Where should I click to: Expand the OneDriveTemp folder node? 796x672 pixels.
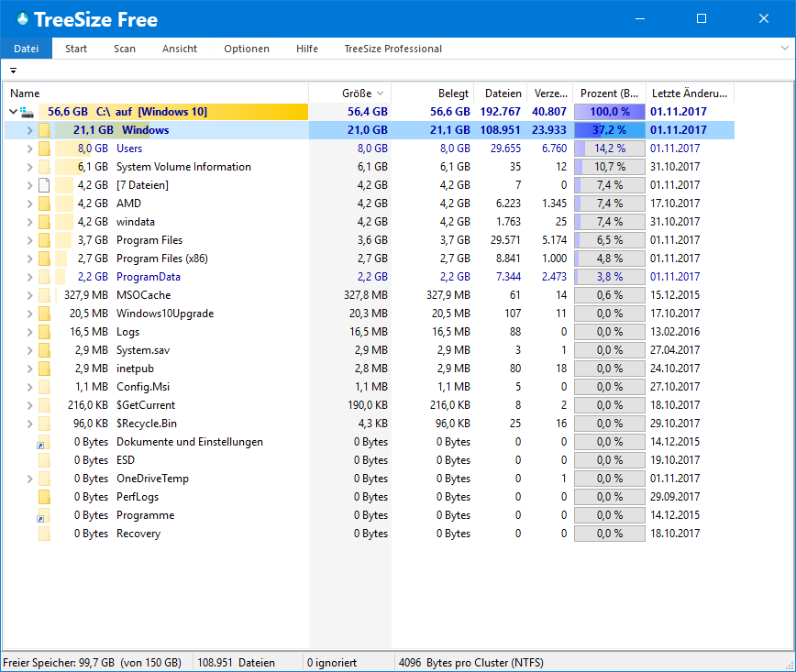pos(29,479)
